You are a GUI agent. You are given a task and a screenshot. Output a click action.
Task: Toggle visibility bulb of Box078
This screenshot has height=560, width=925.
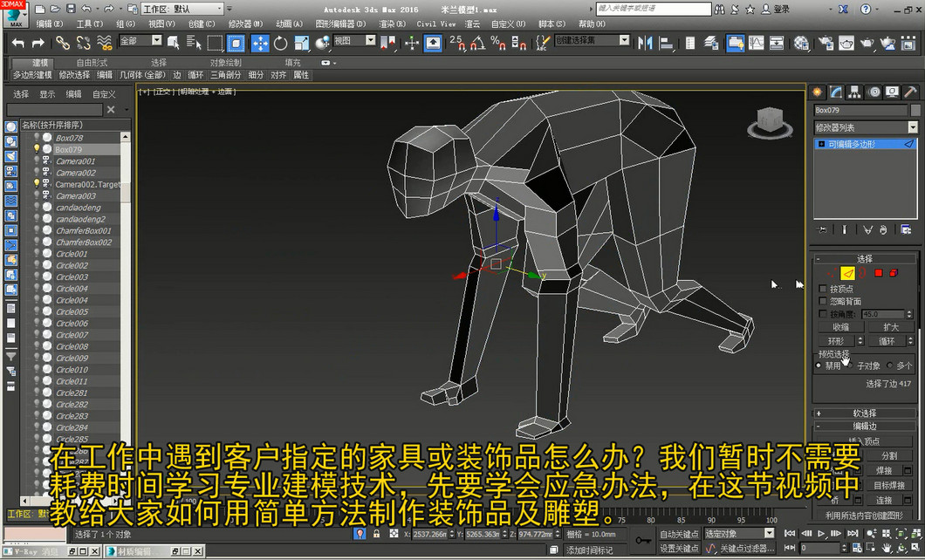[x=37, y=137]
